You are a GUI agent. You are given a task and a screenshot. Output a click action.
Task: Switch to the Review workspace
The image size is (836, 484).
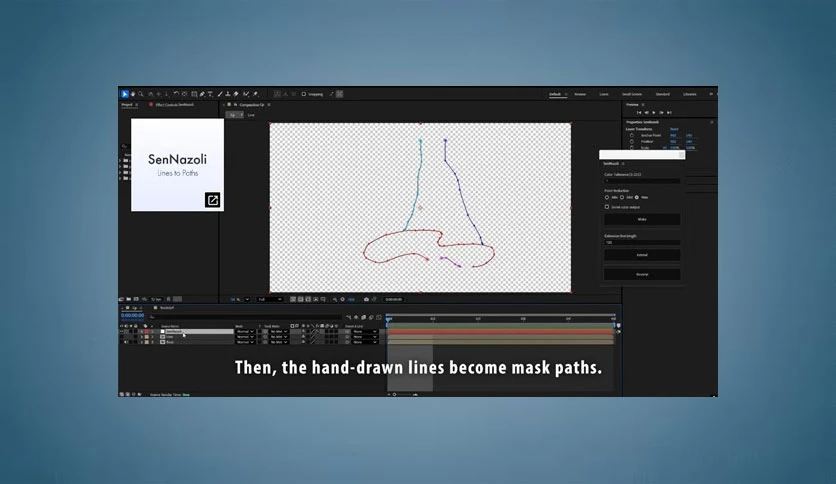tap(580, 94)
